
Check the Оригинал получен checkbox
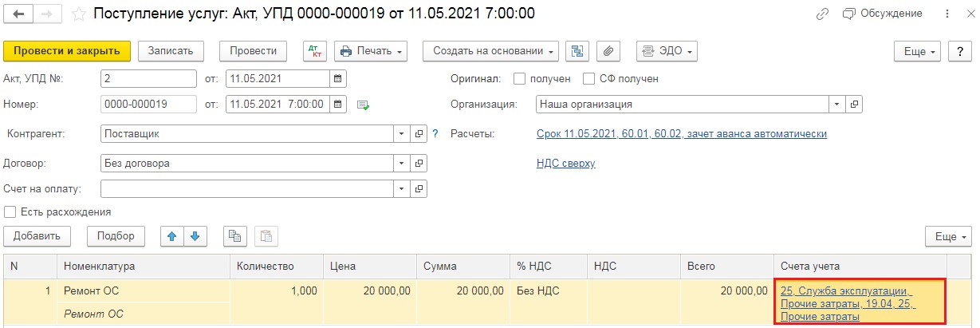[520, 79]
